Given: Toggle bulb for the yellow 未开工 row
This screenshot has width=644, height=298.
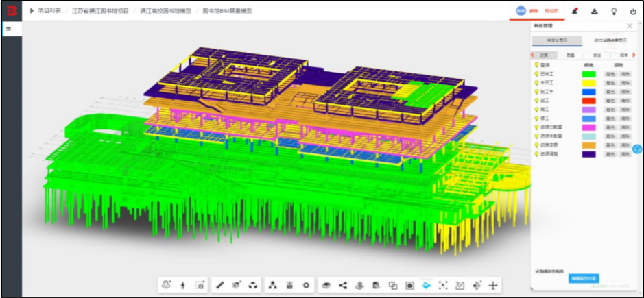Looking at the screenshot, I should coord(536,83).
